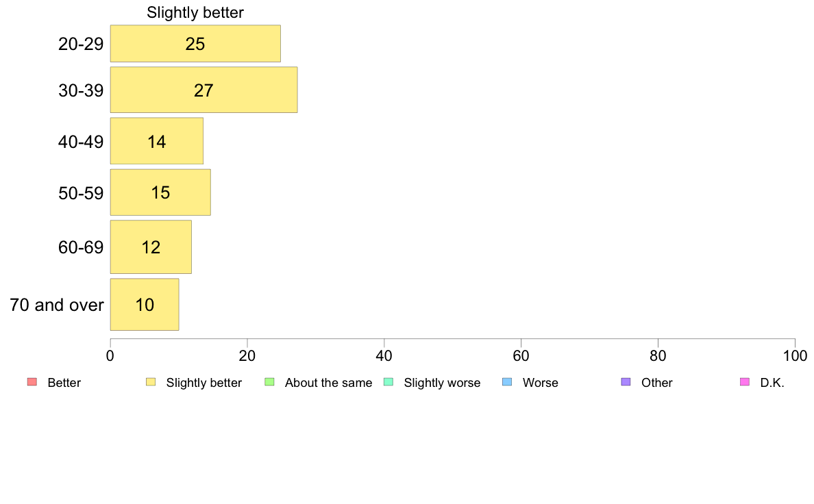This screenshot has width=814, height=504.
Task: Click the 70 and over axis label
Action: pos(57,305)
